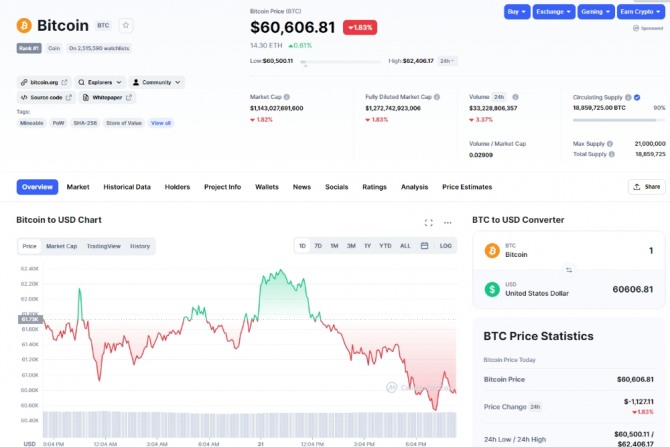Switch chart view to TradingView

click(x=103, y=245)
